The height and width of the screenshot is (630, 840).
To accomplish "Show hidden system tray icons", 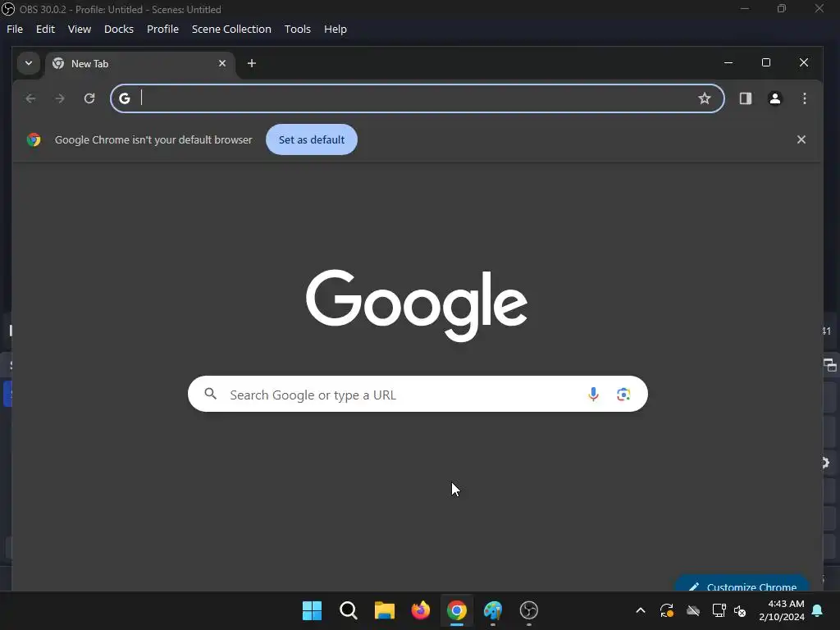I will (x=640, y=610).
